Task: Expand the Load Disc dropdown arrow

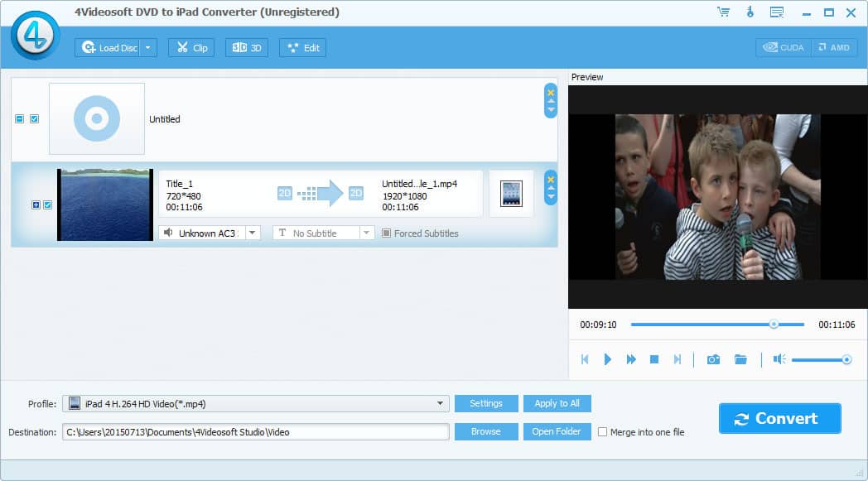Action: pos(147,47)
